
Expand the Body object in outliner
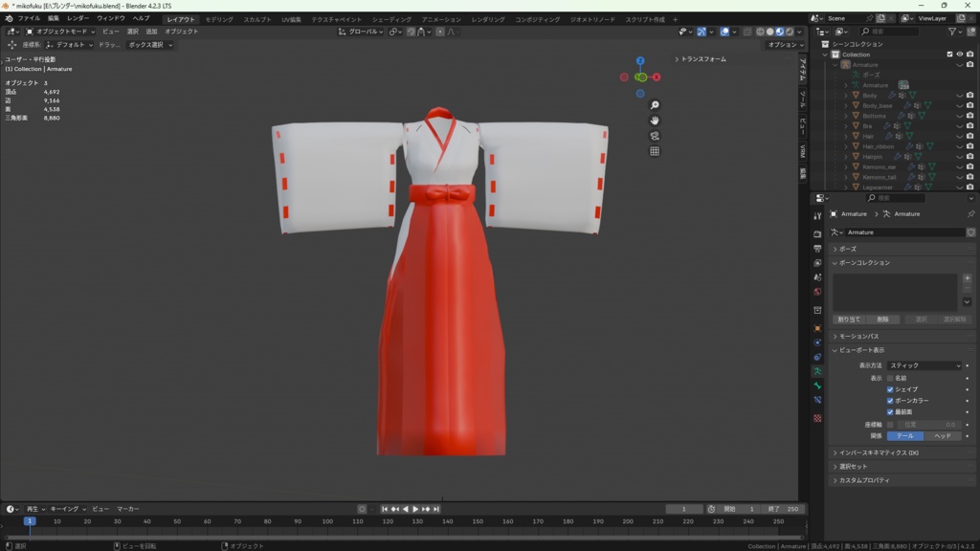(846, 96)
